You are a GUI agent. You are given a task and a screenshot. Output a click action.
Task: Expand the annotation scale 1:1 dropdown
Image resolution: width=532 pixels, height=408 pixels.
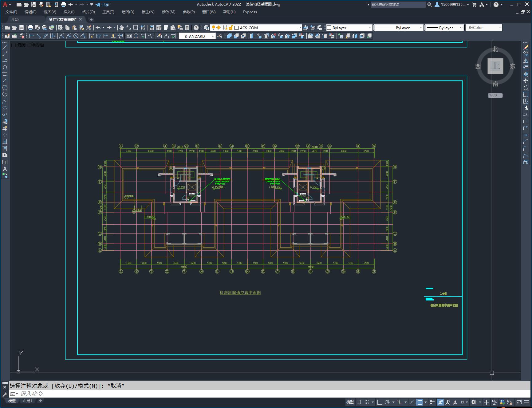pos(464,402)
